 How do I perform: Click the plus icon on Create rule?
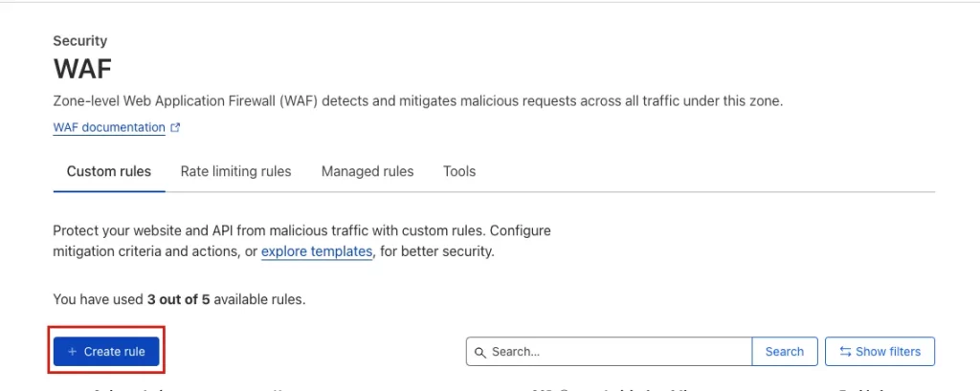(x=73, y=352)
